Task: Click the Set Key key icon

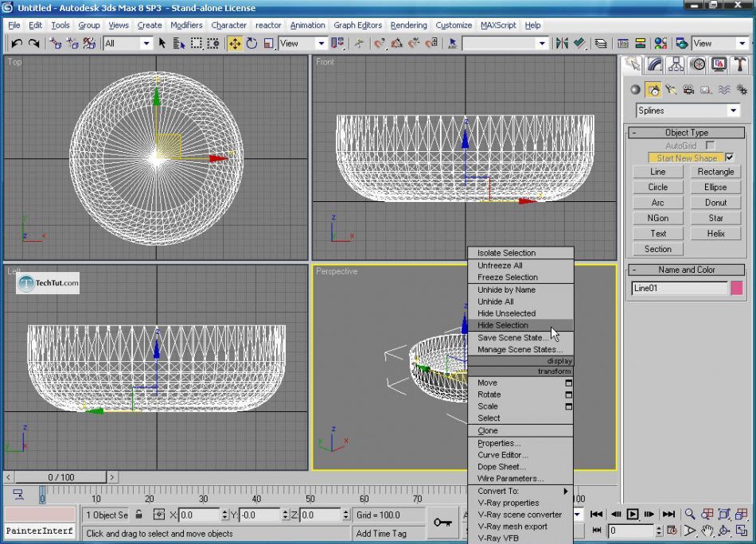Action: (x=442, y=523)
